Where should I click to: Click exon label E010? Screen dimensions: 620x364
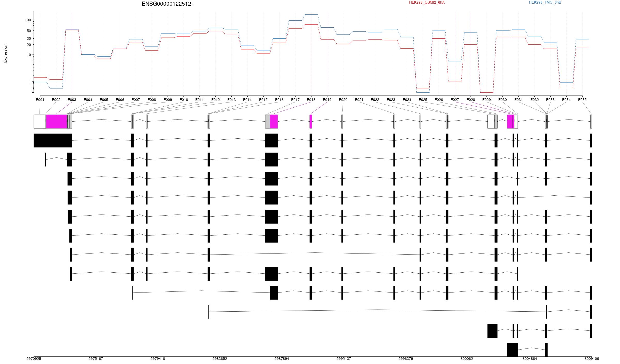pos(184,100)
